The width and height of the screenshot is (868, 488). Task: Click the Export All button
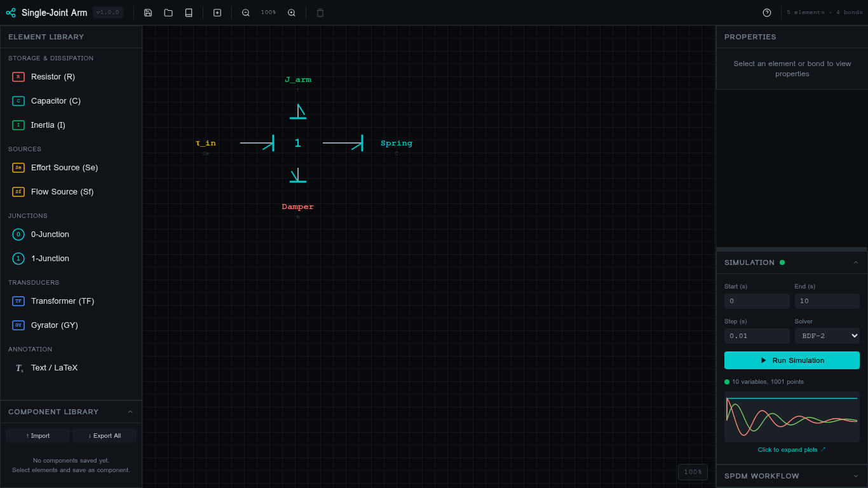click(x=104, y=436)
